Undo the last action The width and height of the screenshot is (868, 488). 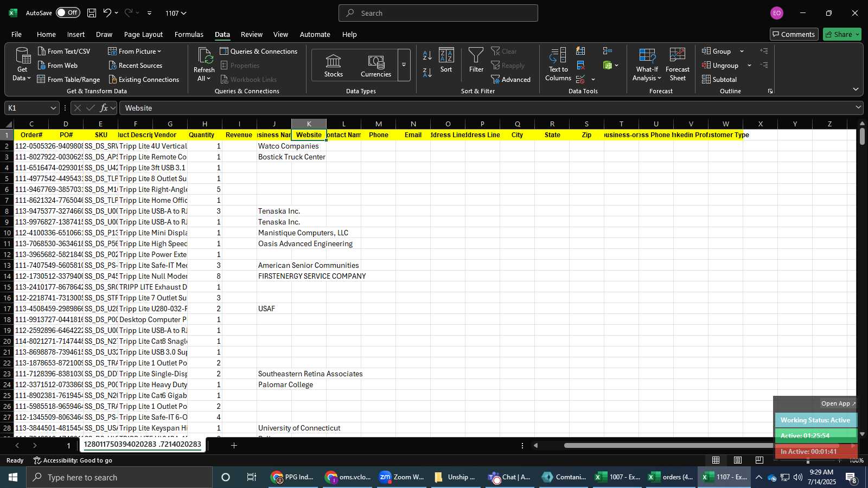click(107, 13)
